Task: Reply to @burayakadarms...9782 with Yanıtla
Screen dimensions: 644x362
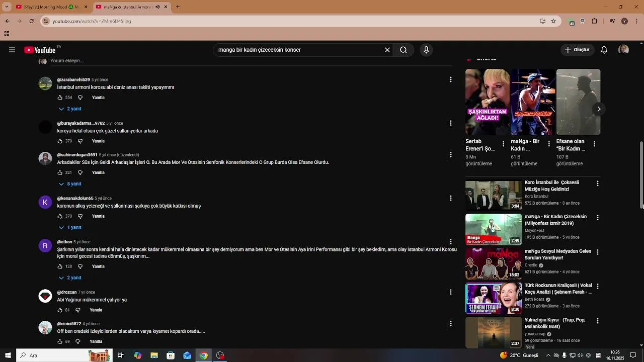Action: click(98, 141)
